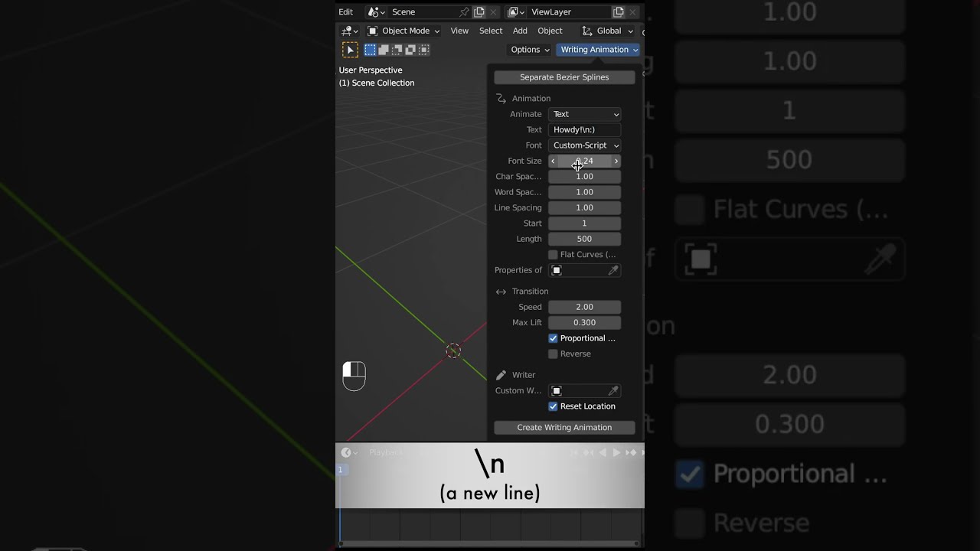
Task: Click Separate Bezier Splines button
Action: 564,77
